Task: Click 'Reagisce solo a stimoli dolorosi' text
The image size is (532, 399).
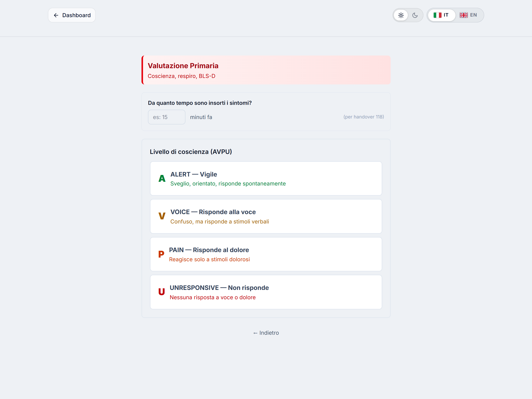Action: [209, 260]
